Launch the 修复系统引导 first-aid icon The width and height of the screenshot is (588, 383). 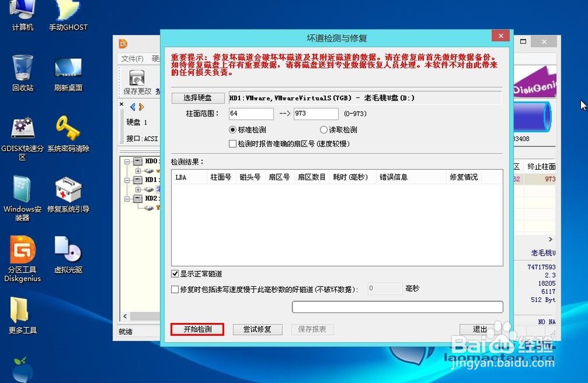(x=68, y=195)
